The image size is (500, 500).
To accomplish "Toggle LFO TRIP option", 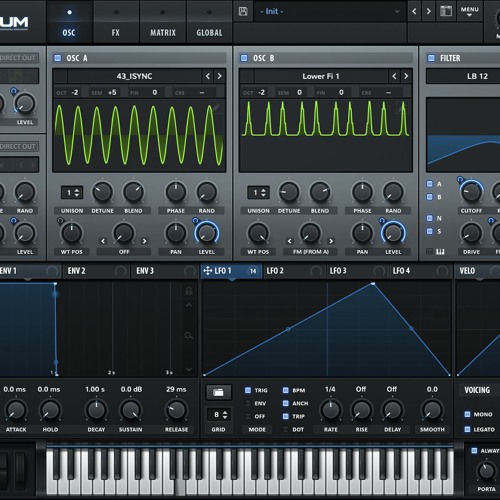I will (x=286, y=416).
